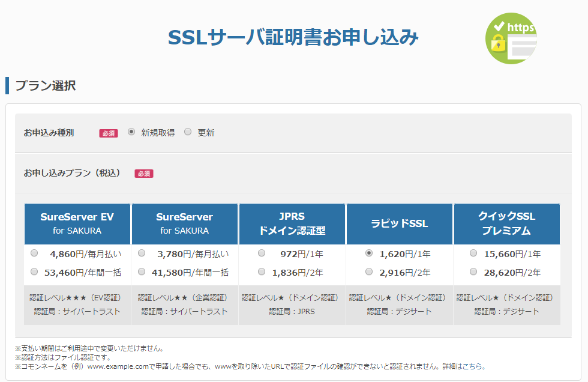Choose クイックSSL 28,620円/2年 option
This screenshot has height=382, width=588.
(x=473, y=271)
